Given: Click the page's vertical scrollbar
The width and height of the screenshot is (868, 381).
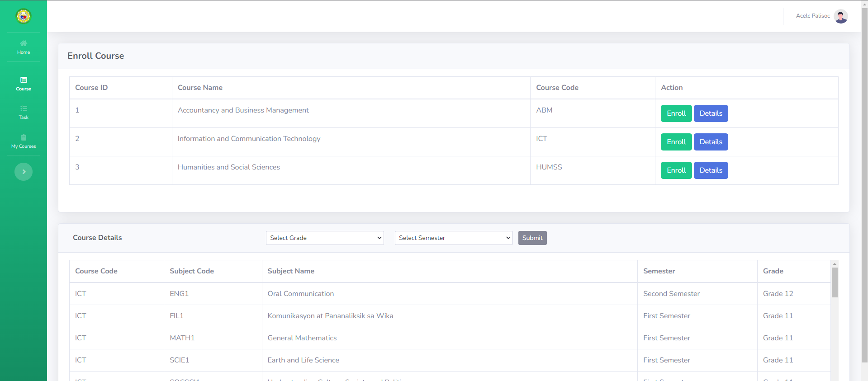Looking at the screenshot, I should pyautogui.click(x=864, y=185).
